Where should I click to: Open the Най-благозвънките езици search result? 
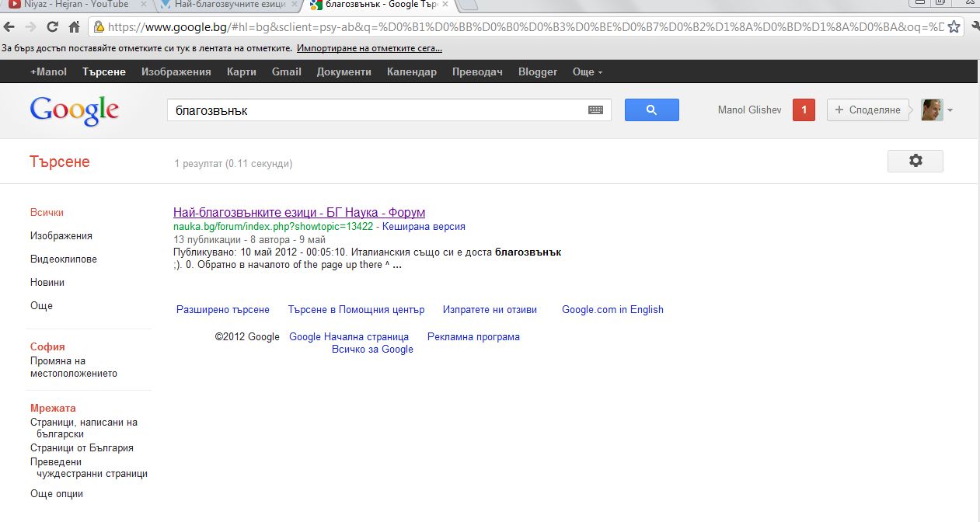(x=299, y=212)
